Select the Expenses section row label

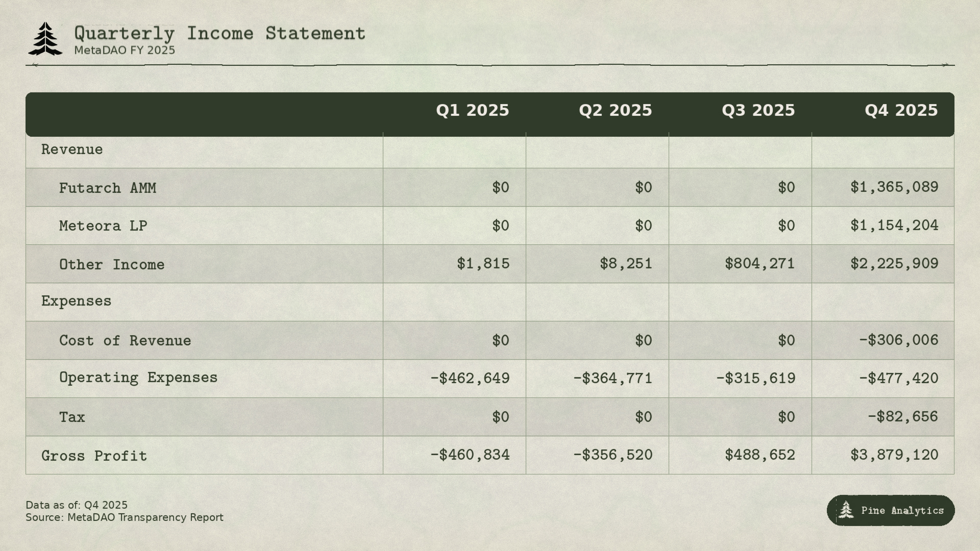point(76,301)
